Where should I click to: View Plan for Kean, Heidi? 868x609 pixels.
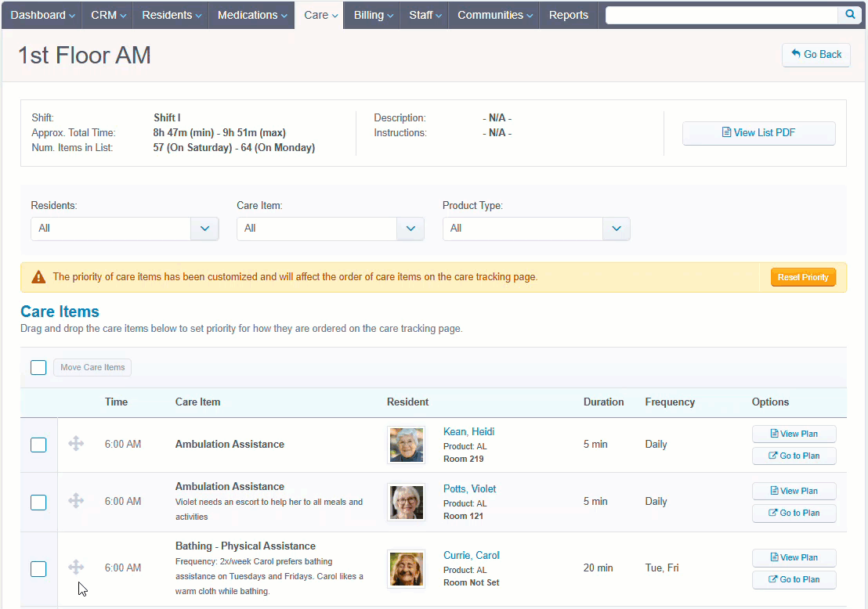(x=794, y=434)
